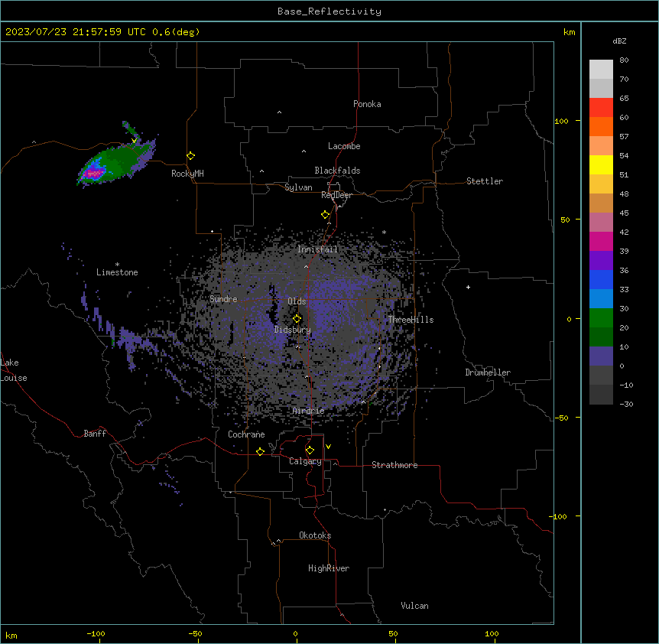Click the magenta core of the storm echo
This screenshot has height=644, width=659.
(93, 173)
